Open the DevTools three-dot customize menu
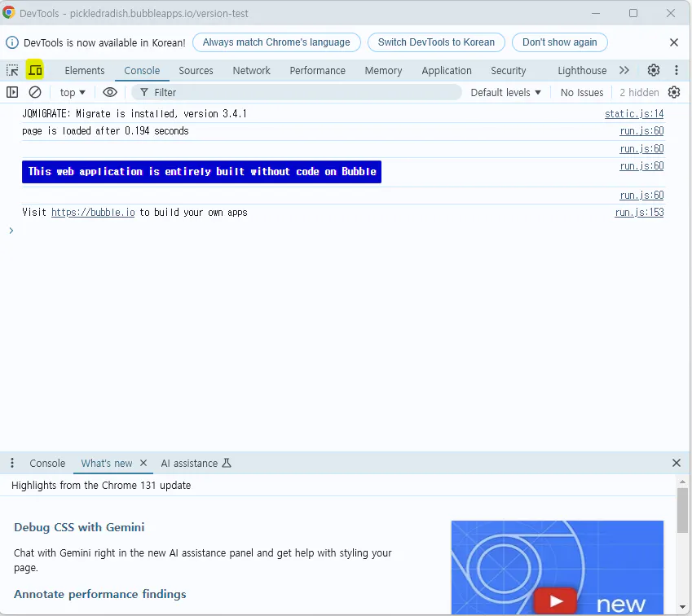Viewport: 692px width, 616px height. 677,70
